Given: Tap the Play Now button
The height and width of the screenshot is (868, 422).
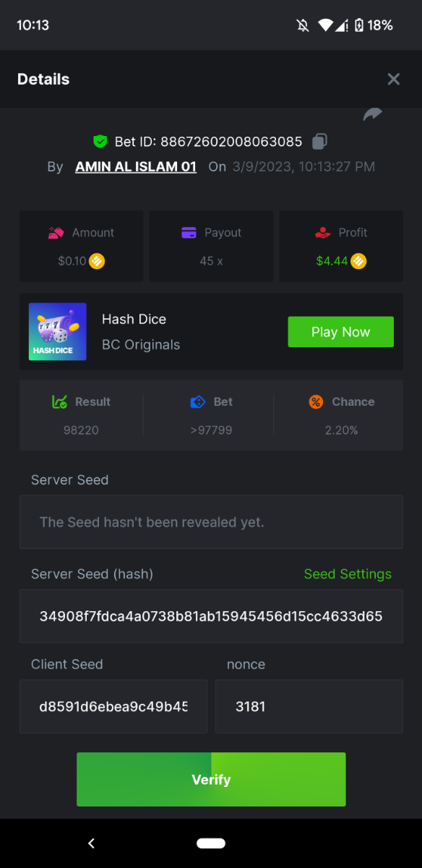Looking at the screenshot, I should click(341, 332).
